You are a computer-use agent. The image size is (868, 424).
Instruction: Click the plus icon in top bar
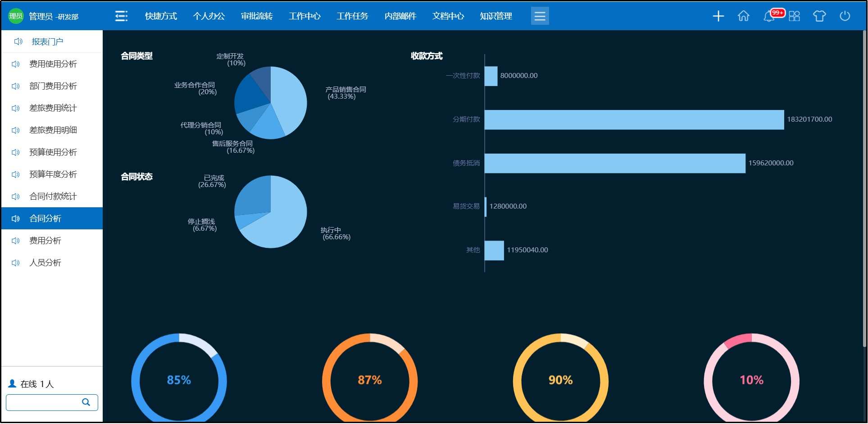pyautogui.click(x=718, y=16)
